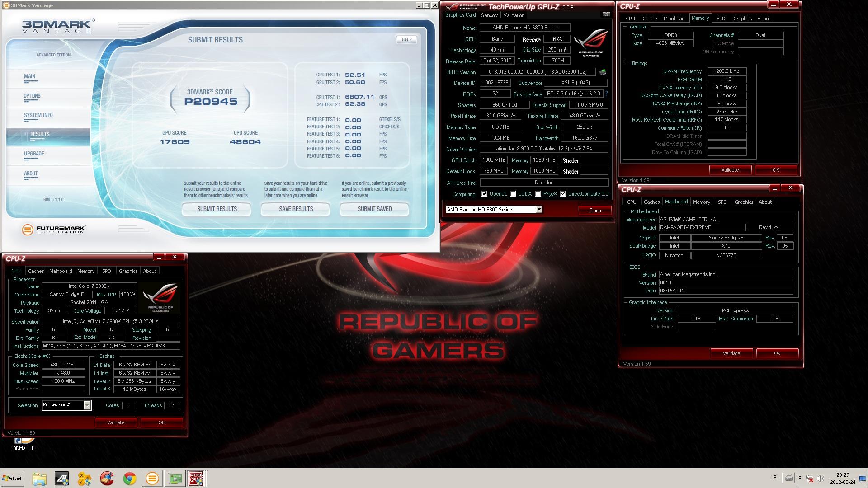The height and width of the screenshot is (488, 868).
Task: Click the network status tray icon
Action: tap(810, 479)
